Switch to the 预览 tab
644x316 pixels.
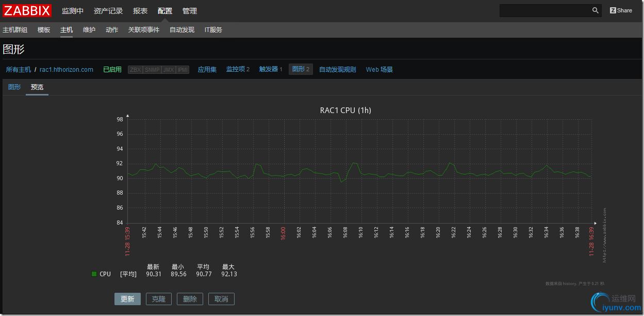tap(37, 87)
